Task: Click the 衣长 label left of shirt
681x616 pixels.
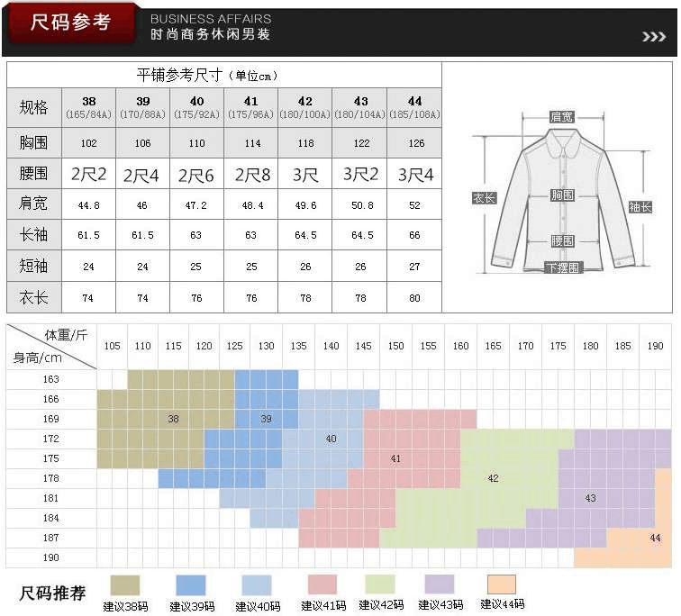Action: [484, 197]
